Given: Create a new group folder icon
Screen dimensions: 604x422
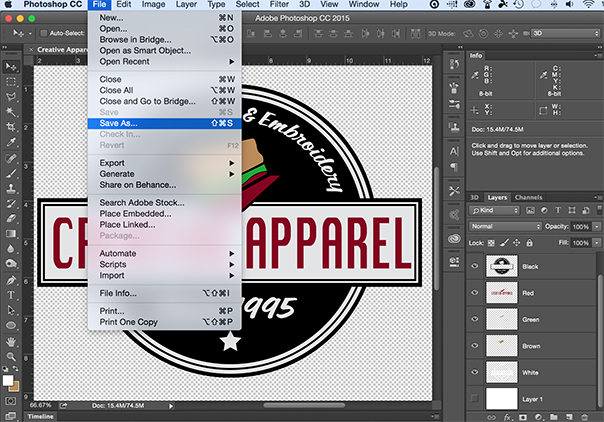Looking at the screenshot, I should point(554,417).
